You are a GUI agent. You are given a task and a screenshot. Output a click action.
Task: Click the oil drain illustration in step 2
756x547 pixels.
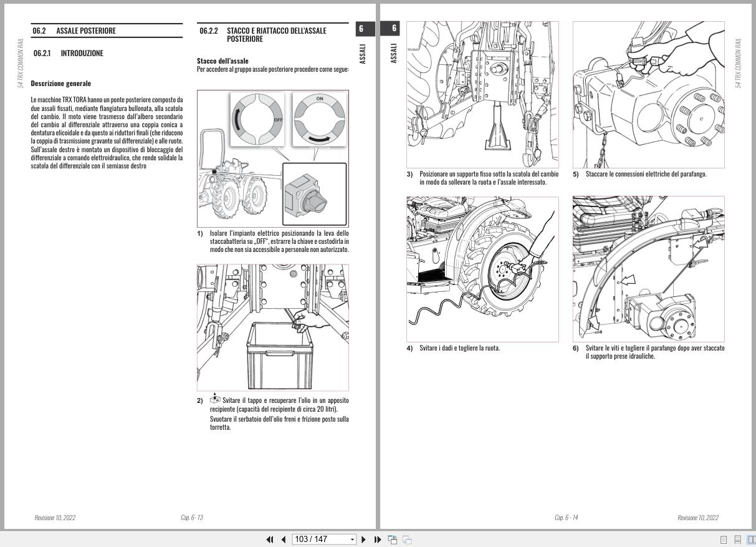coord(272,327)
